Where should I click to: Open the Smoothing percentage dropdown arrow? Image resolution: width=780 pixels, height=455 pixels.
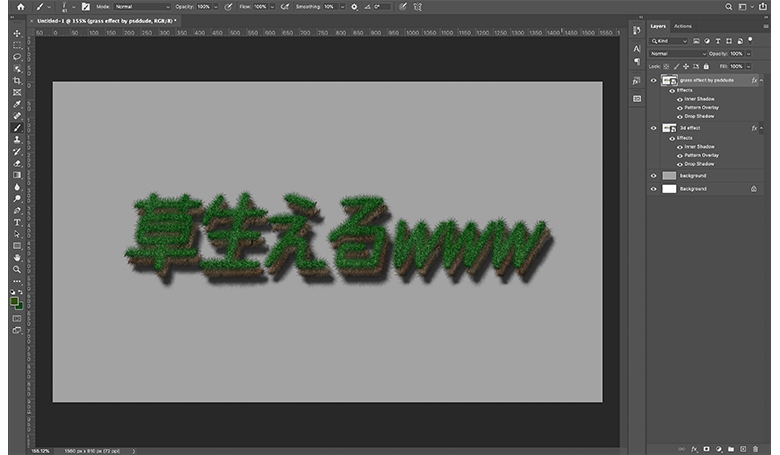[x=342, y=7]
